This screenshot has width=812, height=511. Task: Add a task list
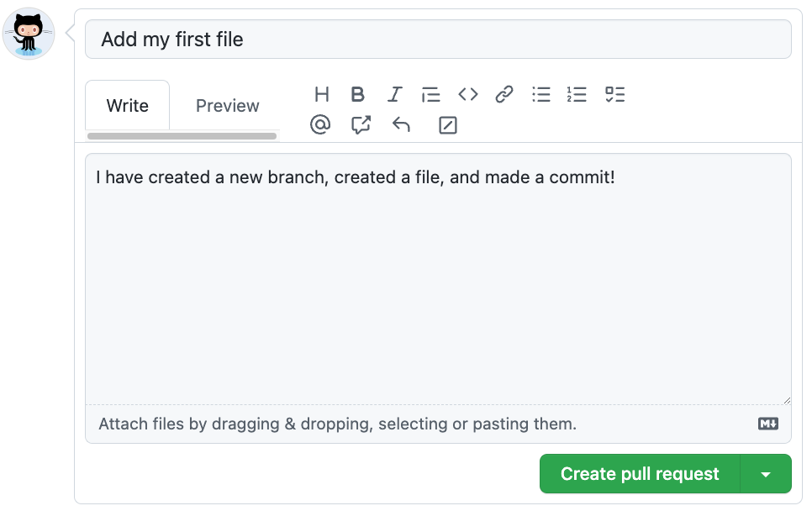pos(614,94)
